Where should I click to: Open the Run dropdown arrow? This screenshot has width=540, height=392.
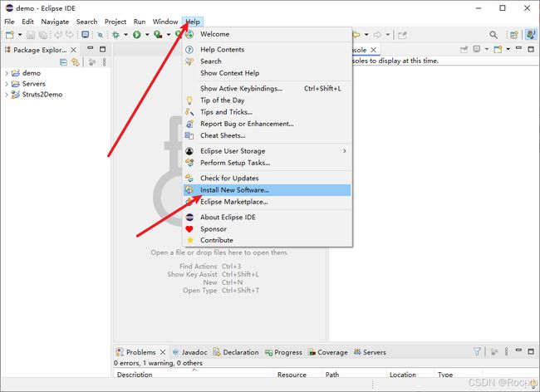coord(147,35)
